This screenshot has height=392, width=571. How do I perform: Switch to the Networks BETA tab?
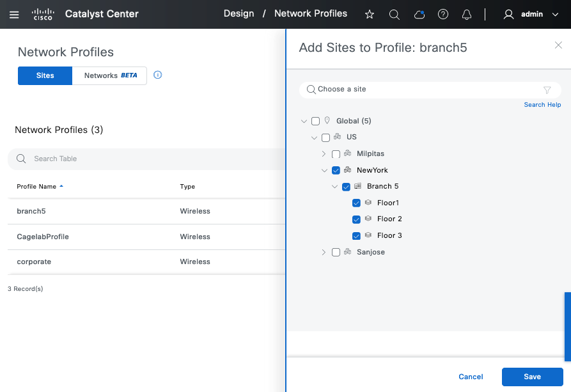[110, 75]
